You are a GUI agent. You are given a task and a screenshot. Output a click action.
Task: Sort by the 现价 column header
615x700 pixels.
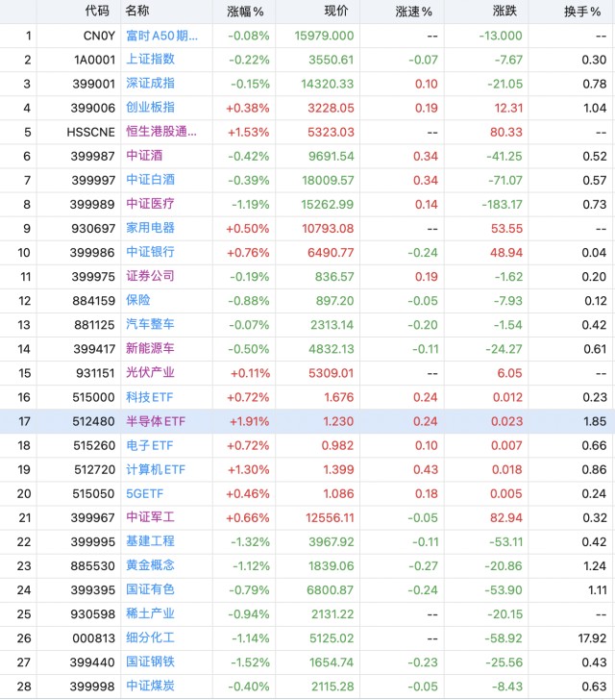(x=335, y=11)
